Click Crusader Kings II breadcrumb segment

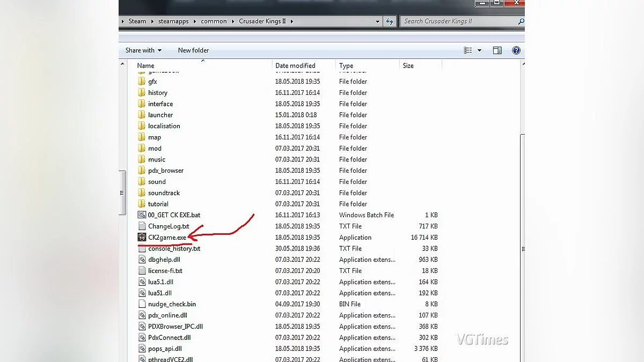[262, 21]
